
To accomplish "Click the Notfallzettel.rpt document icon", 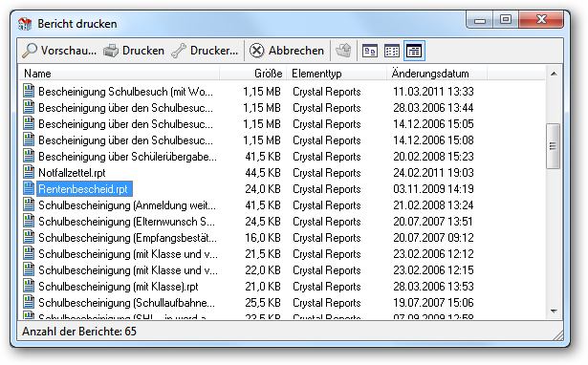I will point(29,172).
